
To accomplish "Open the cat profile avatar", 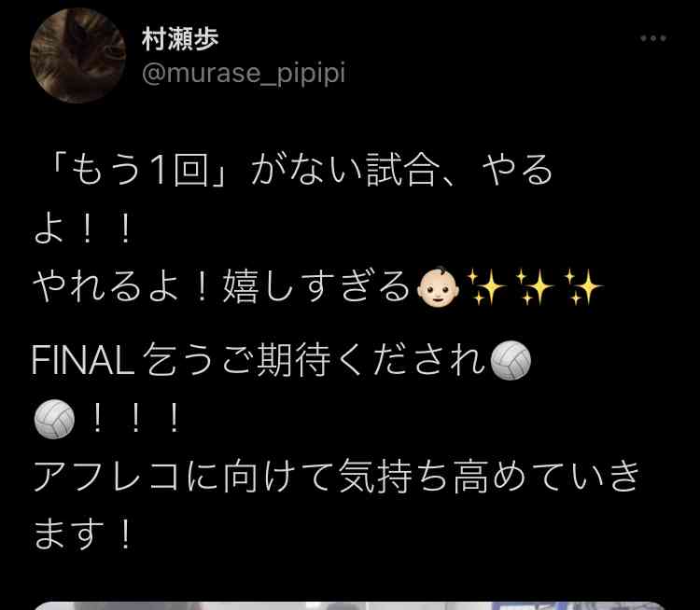I will pyautogui.click(x=77, y=55).
